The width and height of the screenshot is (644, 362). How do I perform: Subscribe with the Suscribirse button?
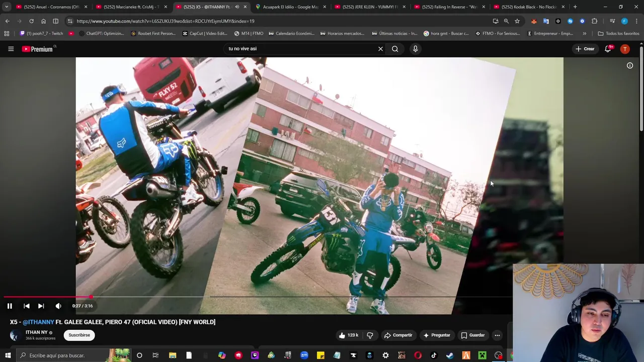(x=79, y=335)
